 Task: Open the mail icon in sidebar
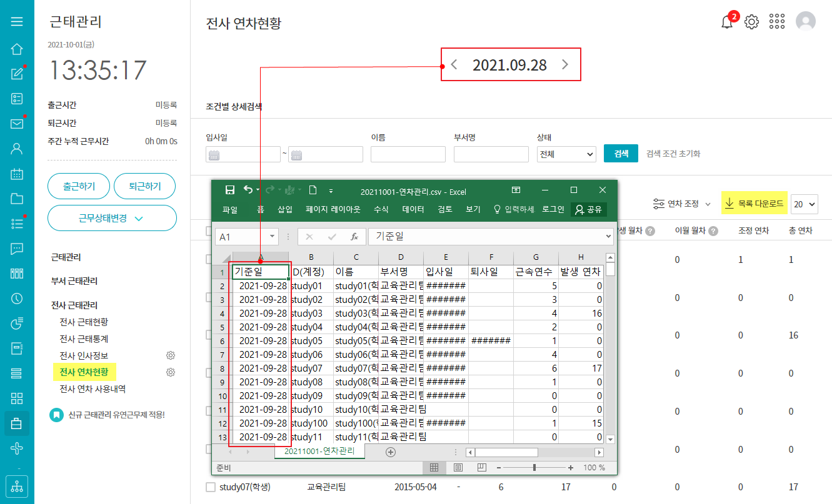[17, 124]
